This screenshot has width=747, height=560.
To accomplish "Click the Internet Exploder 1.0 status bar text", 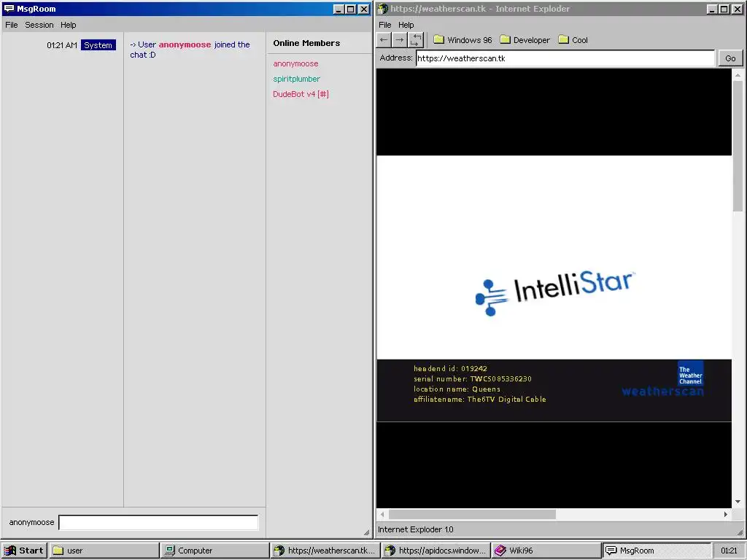I will [415, 529].
